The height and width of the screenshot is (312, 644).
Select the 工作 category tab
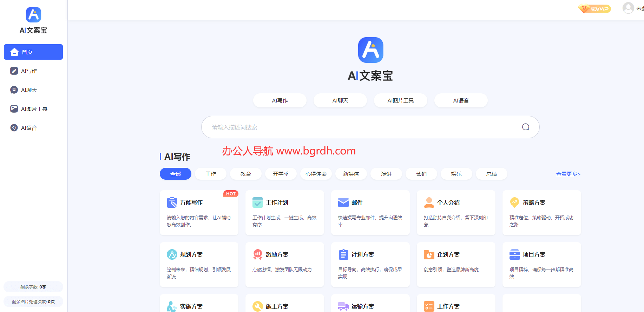pyautogui.click(x=211, y=174)
